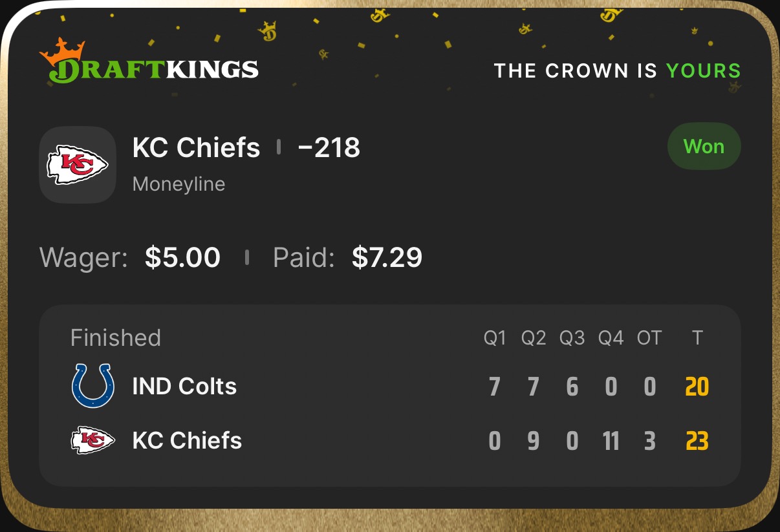
Task: Select the KC Chiefs scoreboard team name
Action: point(187,441)
